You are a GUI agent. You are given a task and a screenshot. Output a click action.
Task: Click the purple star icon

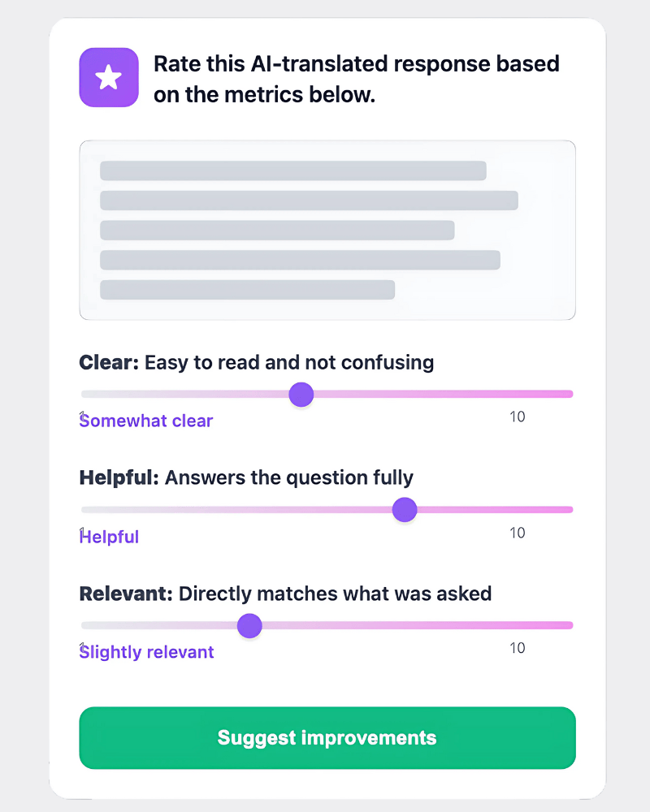[x=109, y=78]
